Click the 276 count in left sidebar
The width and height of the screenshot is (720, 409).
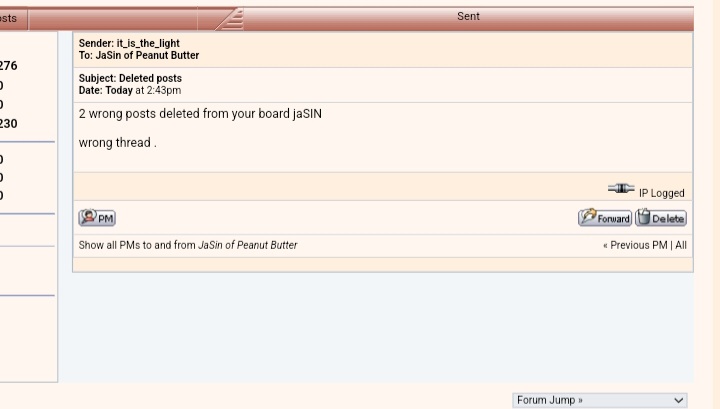coord(7,66)
